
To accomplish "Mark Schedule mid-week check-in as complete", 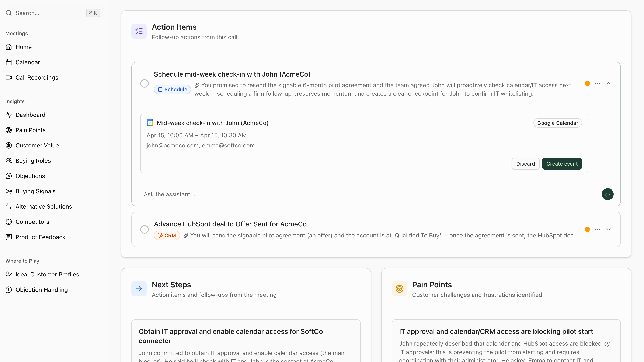I will [144, 84].
